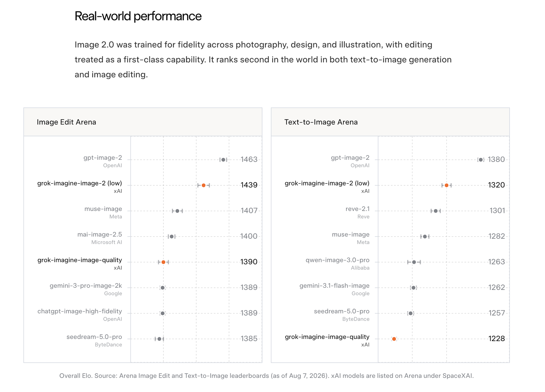Click the qwen-image-3.0-pro data point
The width and height of the screenshot is (545, 392).
point(414,262)
